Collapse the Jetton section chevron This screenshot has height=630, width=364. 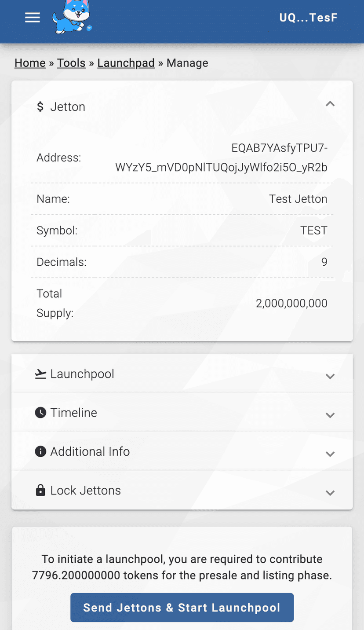pyautogui.click(x=330, y=104)
